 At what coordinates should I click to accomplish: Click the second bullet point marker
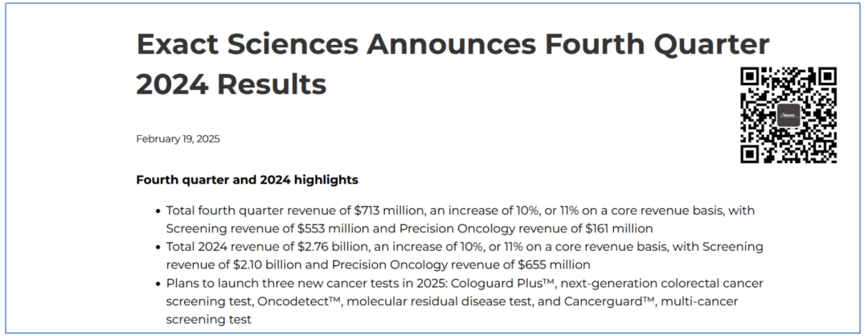pyautogui.click(x=158, y=247)
